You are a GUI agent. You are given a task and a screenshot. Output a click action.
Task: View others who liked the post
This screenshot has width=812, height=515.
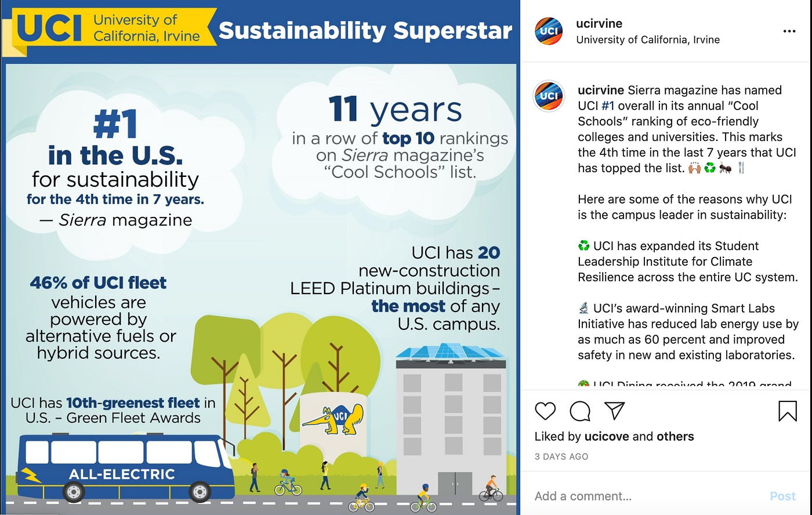point(675,437)
